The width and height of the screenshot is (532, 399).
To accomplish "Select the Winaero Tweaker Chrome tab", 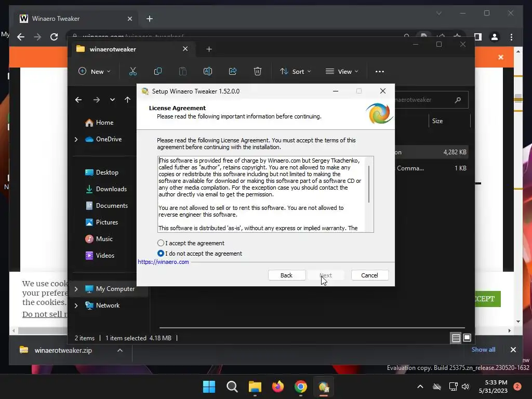I will [x=76, y=19].
